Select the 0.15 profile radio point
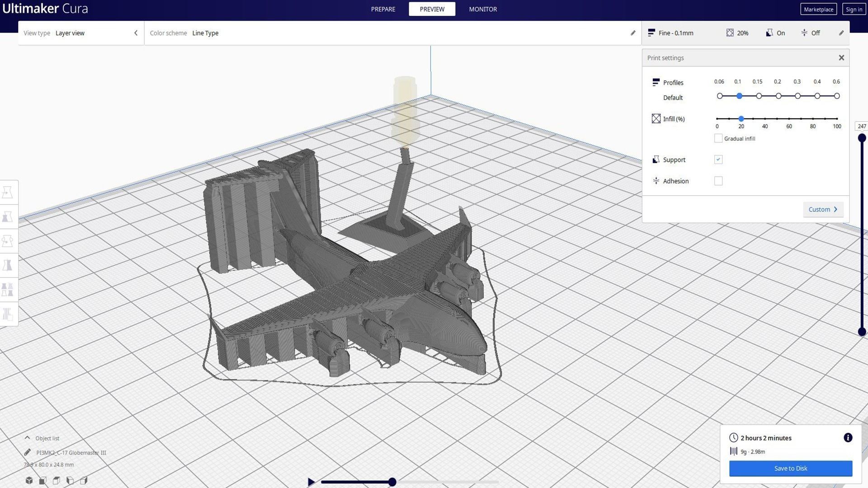This screenshot has height=488, width=868. (x=759, y=96)
